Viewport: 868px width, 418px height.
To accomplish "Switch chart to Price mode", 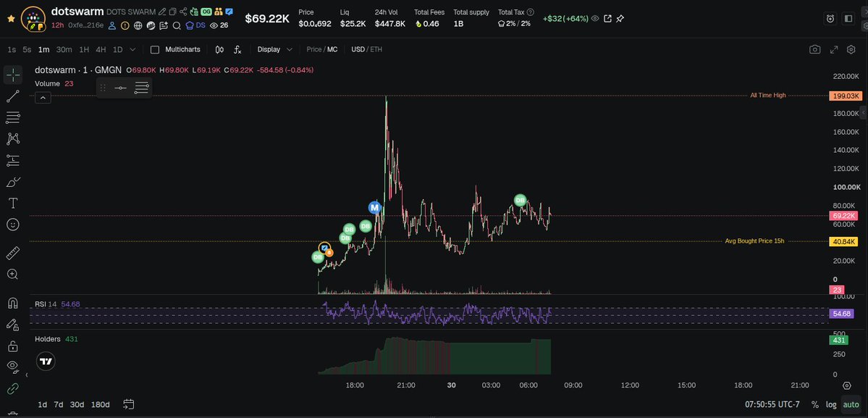I will [314, 49].
